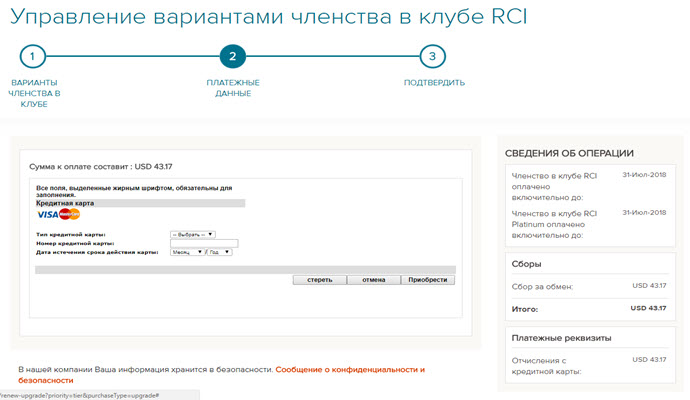690x400 pixels.
Task: Click the 'Тип кредитной карты' label
Action: pyautogui.click(x=71, y=235)
